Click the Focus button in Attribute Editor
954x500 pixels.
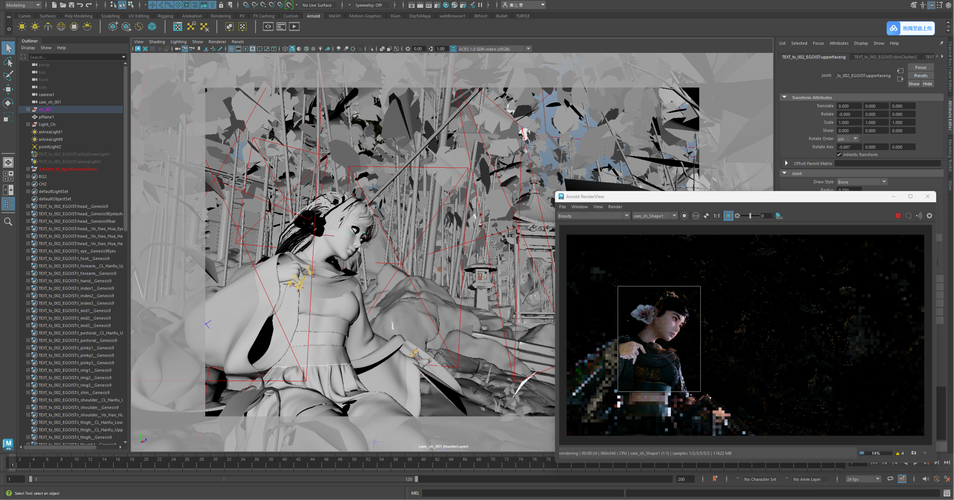coord(920,67)
